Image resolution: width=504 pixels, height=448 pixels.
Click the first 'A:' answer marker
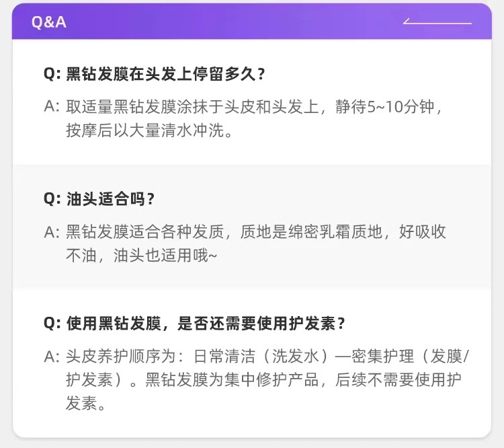tap(52, 106)
